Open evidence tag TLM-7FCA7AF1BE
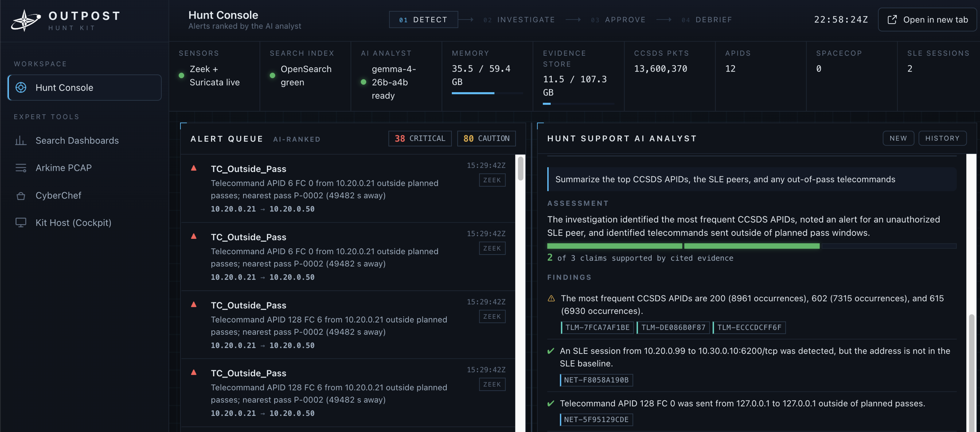 pos(597,328)
